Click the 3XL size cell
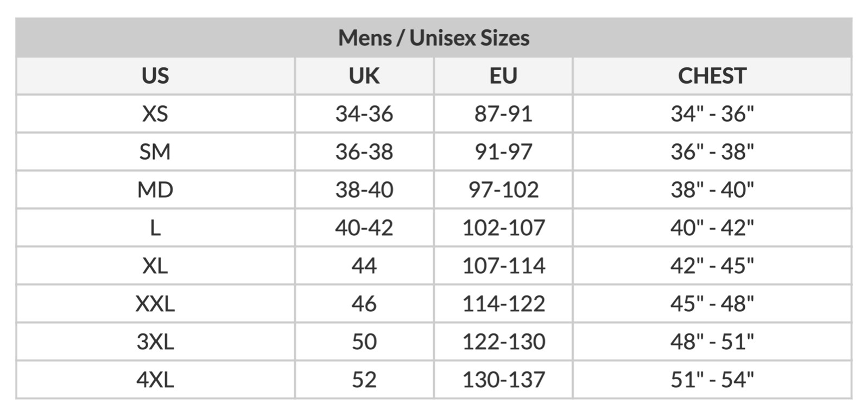Image resolution: width=868 pixels, height=415 pixels. (x=155, y=342)
